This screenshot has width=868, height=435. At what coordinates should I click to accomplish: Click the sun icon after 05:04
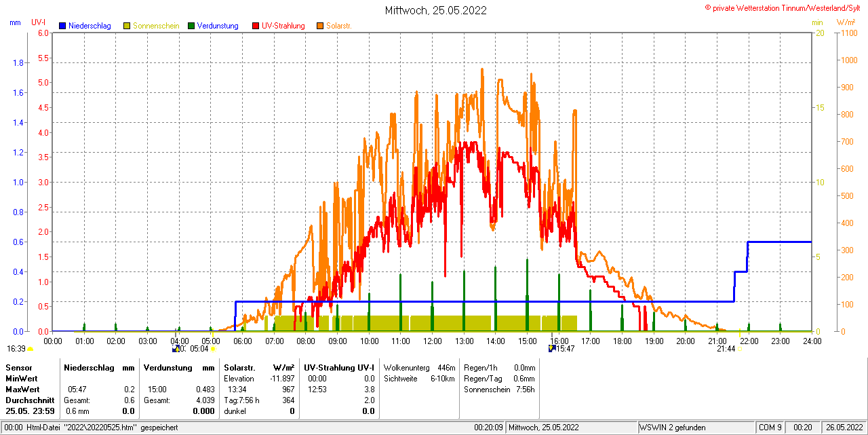coord(213,349)
